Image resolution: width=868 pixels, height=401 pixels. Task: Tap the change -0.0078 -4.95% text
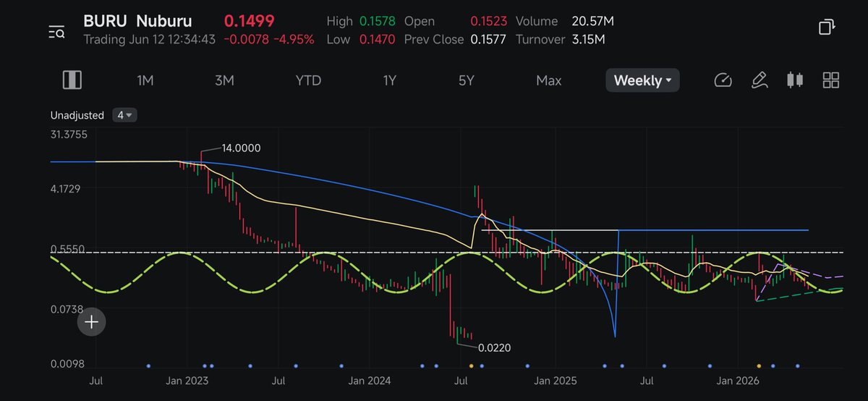click(x=268, y=39)
